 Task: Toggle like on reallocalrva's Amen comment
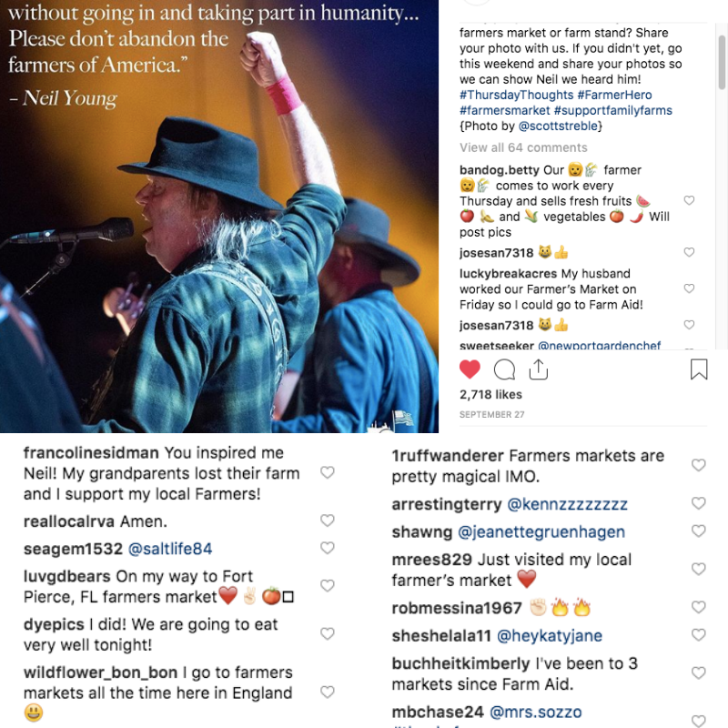pyautogui.click(x=328, y=521)
